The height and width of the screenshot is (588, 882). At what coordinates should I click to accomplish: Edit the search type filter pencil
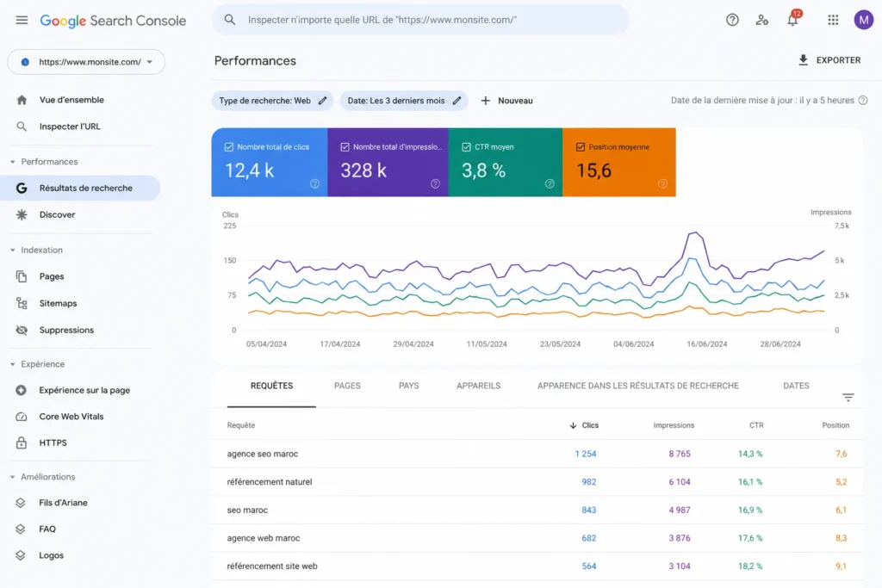click(322, 101)
